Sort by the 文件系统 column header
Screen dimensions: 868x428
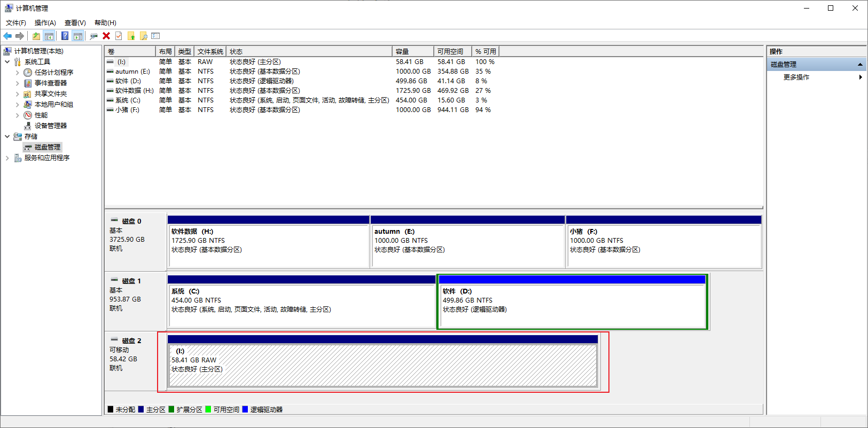tap(210, 52)
